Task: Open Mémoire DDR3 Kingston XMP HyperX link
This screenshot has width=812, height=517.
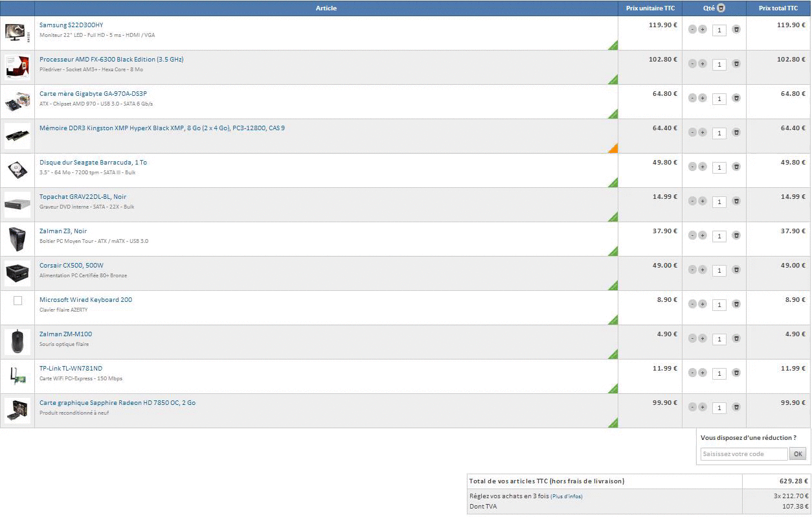Action: click(162, 128)
